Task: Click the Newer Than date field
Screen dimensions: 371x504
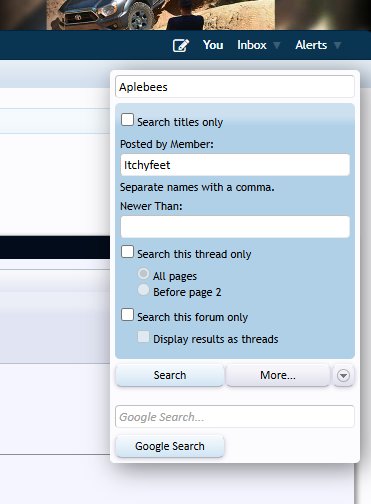Action: click(x=235, y=227)
